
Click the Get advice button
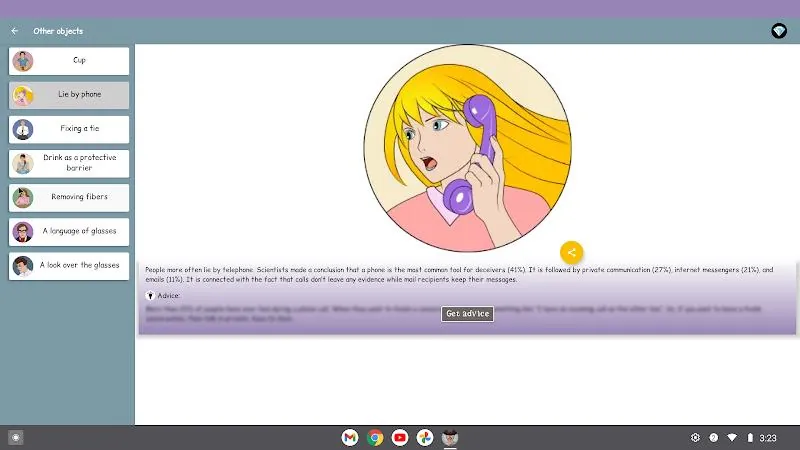tap(467, 314)
